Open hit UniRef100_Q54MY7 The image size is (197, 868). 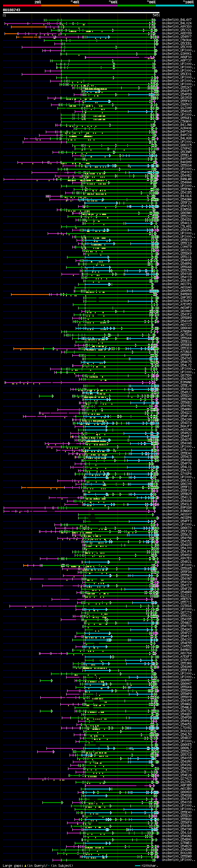click(177, 37)
